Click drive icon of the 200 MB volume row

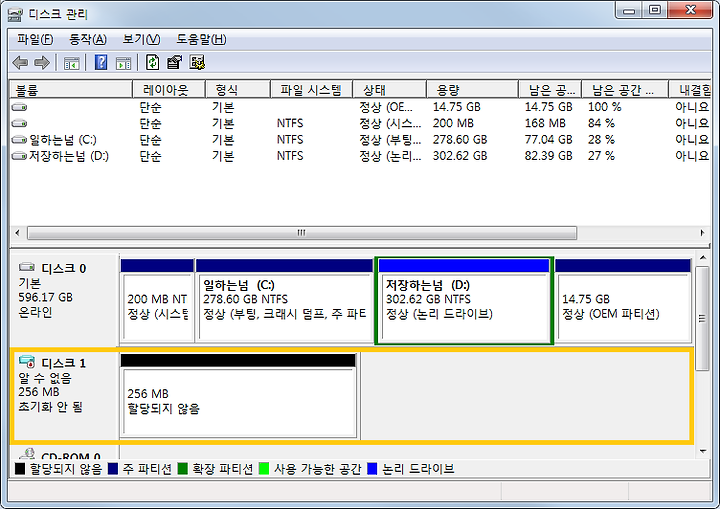(19, 123)
